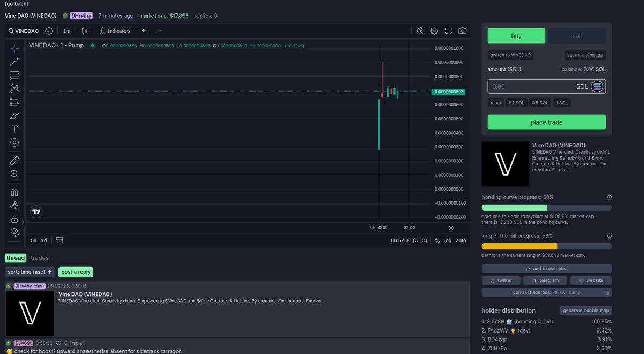Choose the 1 SOL preset
Image resolution: width=644 pixels, height=354 pixels.
562,103
